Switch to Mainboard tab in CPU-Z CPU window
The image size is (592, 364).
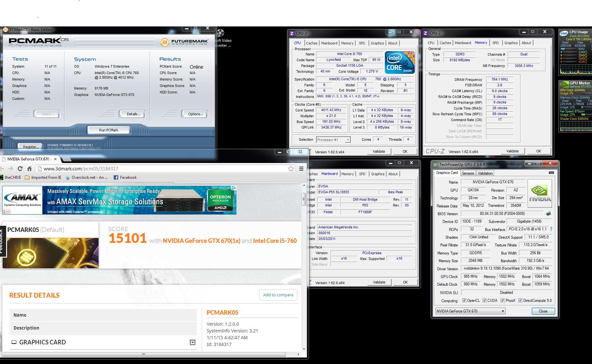tap(329, 43)
